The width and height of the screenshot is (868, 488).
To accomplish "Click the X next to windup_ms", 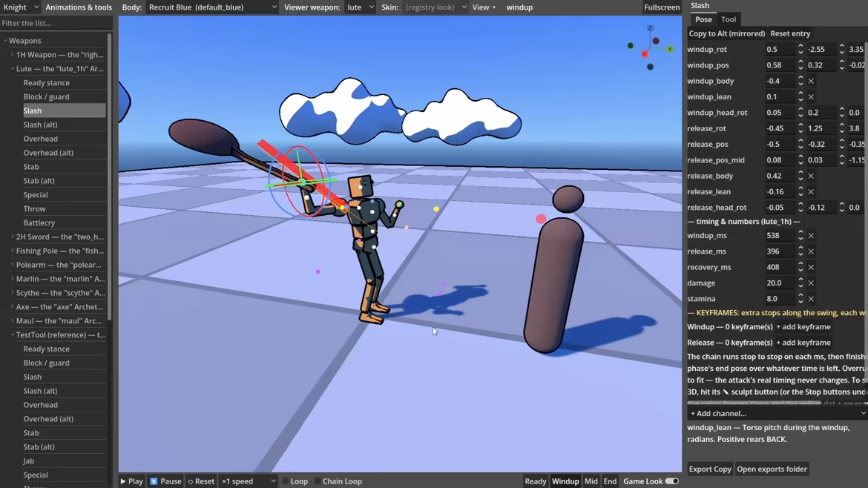I will pyautogui.click(x=811, y=236).
